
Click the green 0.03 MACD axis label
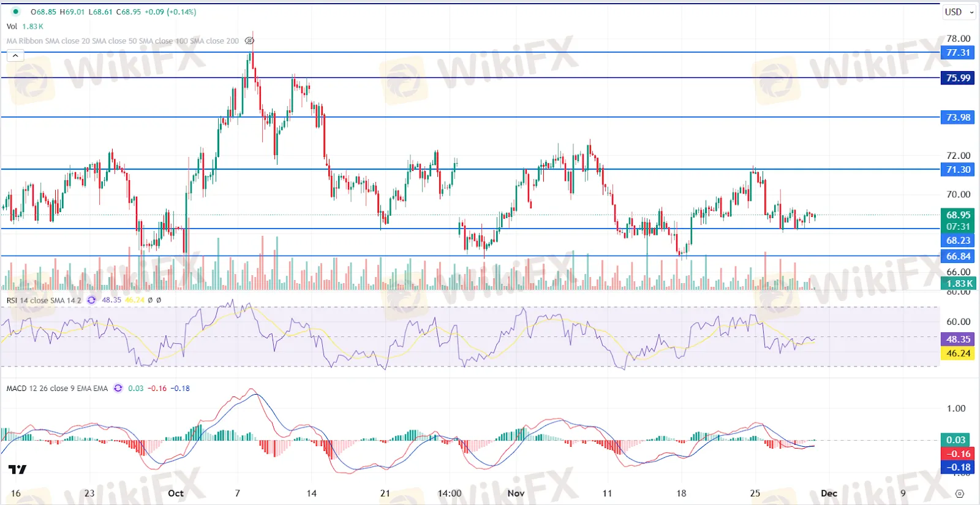(956, 439)
